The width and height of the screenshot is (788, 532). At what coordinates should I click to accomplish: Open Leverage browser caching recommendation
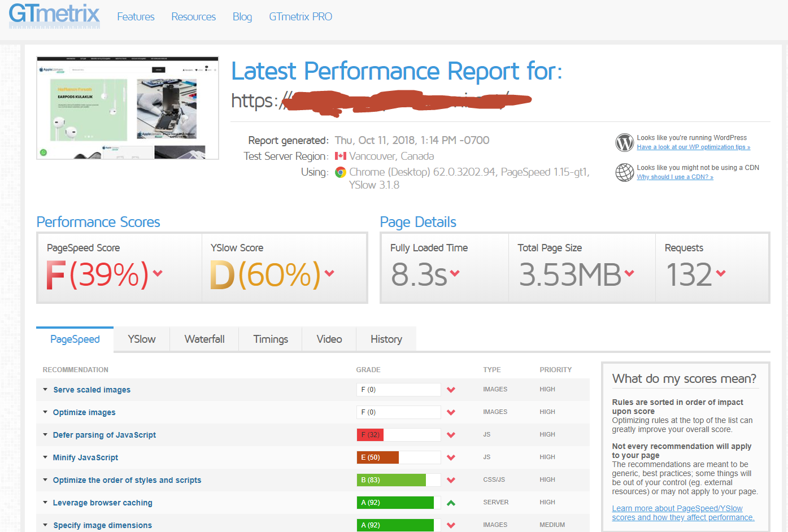point(103,503)
